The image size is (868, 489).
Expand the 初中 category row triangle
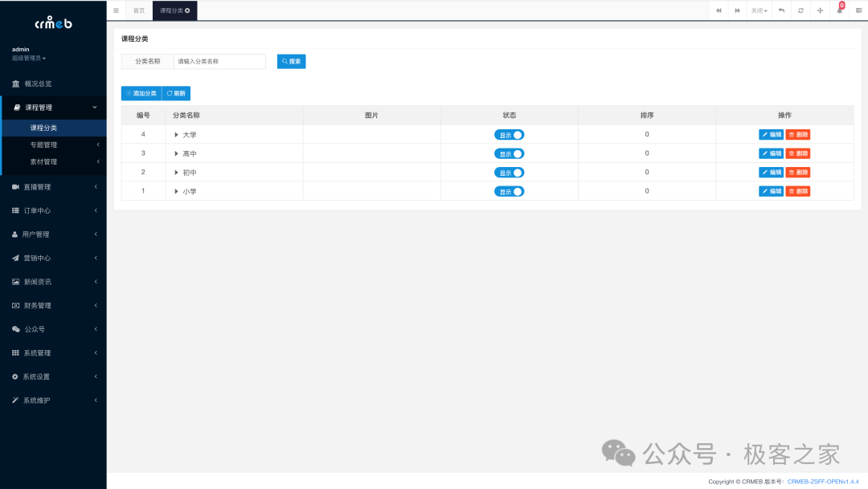pos(176,173)
